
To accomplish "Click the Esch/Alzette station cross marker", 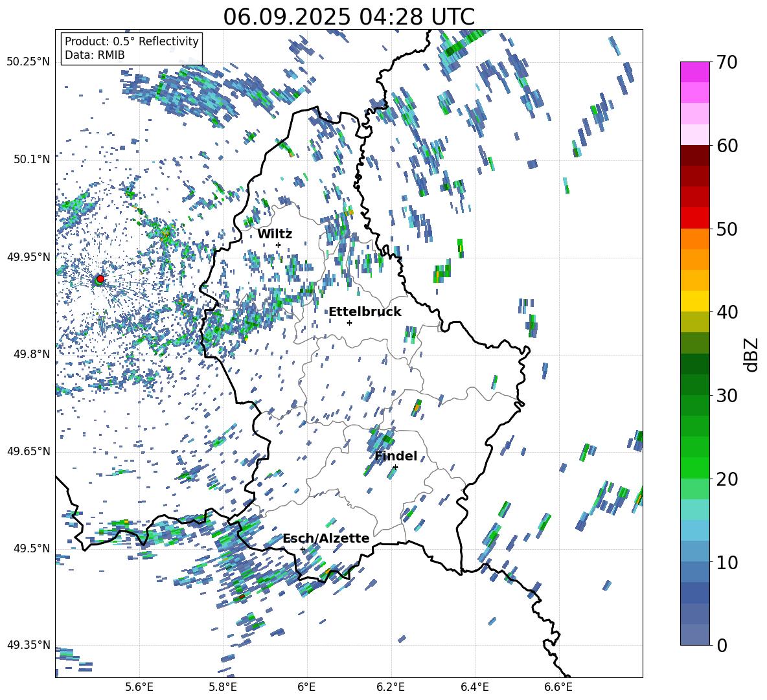I will pyautogui.click(x=303, y=549).
